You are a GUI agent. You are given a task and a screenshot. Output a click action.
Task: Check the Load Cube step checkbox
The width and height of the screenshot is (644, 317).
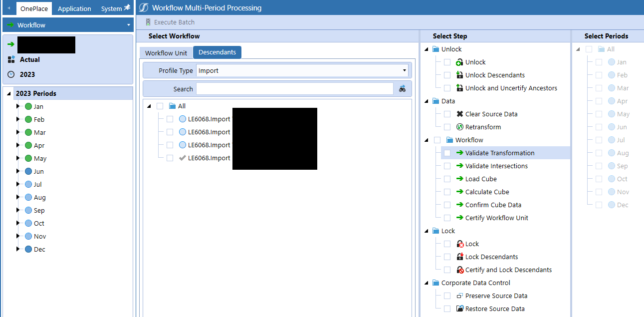pos(447,179)
